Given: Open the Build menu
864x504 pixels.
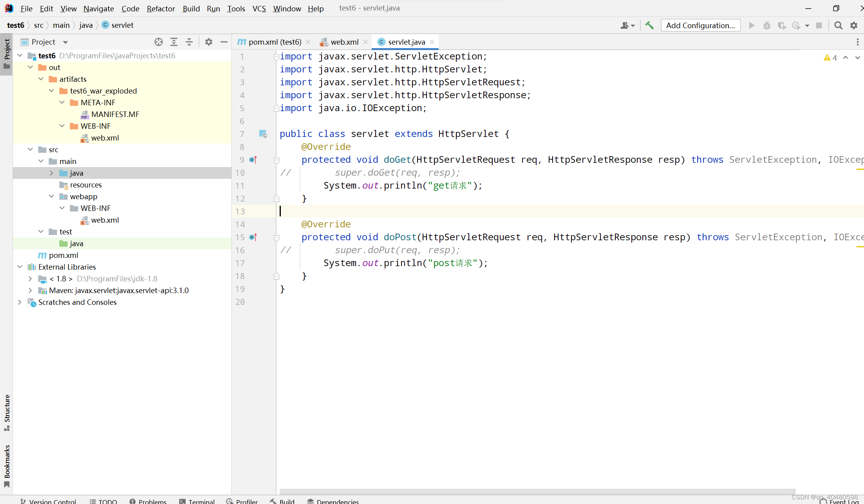Looking at the screenshot, I should [x=191, y=8].
